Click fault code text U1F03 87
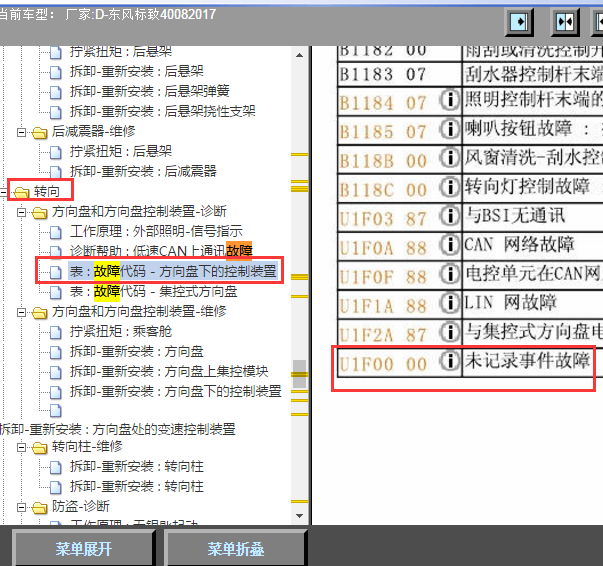 pos(383,219)
